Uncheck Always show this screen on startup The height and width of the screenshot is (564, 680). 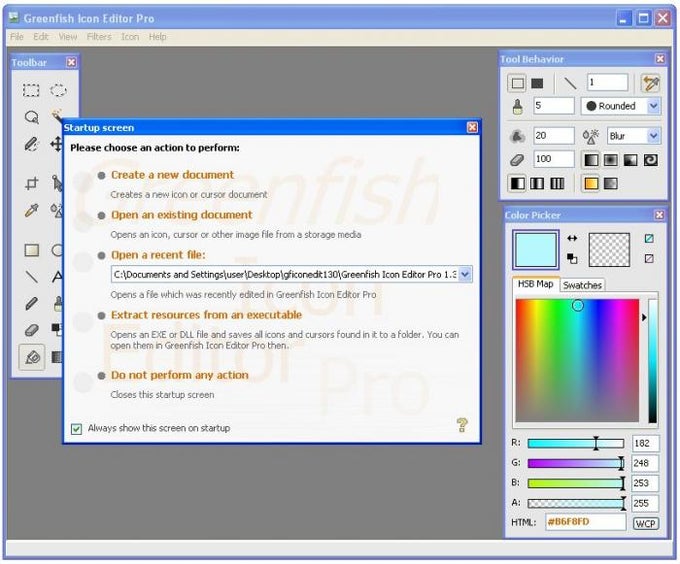pyautogui.click(x=76, y=429)
